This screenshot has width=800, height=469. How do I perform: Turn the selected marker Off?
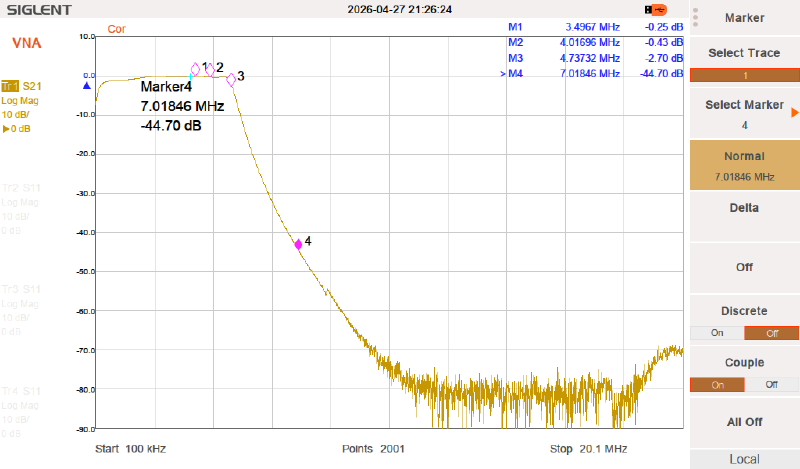pos(744,267)
